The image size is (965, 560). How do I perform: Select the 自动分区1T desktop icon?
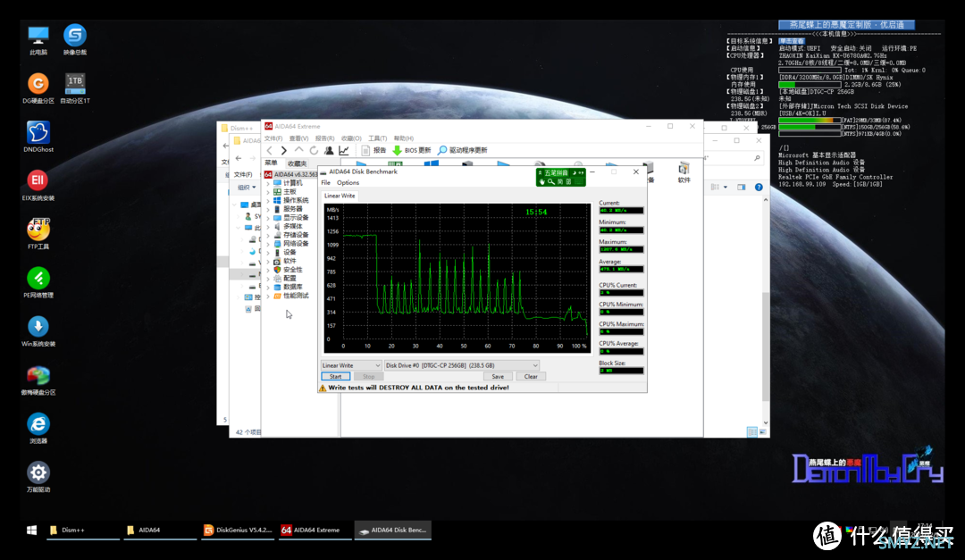point(74,88)
